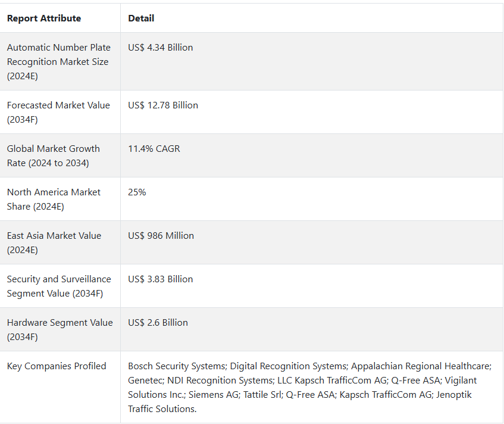Select the '11.4% CAGR' value
Screen dimensions: 504x424
[154, 149]
